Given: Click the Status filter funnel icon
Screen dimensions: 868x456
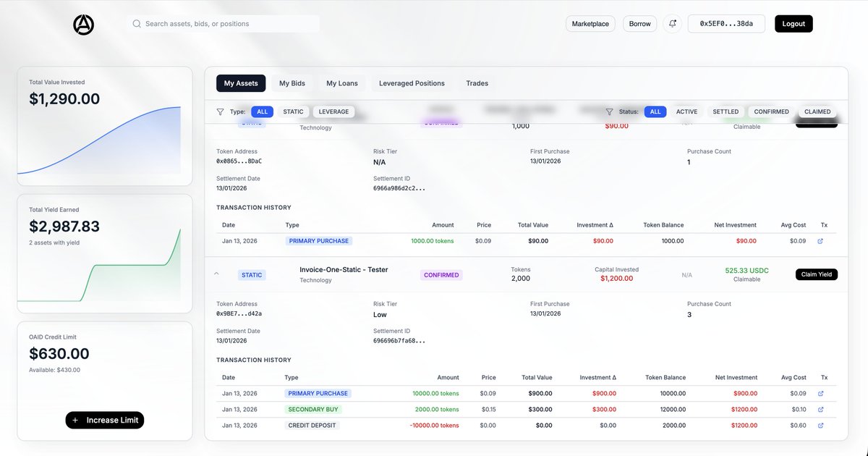Looking at the screenshot, I should click(608, 111).
